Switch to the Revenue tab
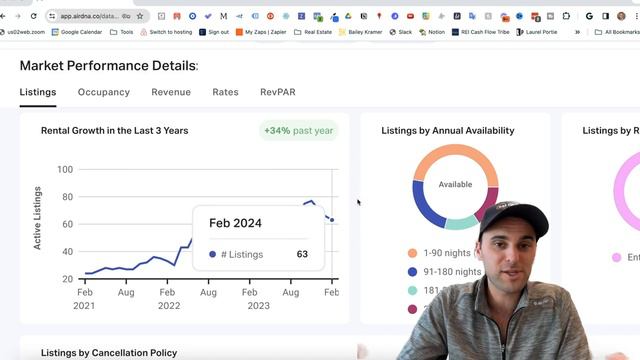The height and width of the screenshot is (360, 640). pyautogui.click(x=171, y=92)
